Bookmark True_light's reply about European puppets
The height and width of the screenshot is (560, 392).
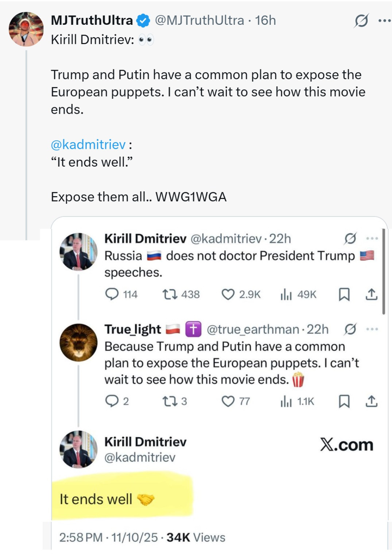[x=344, y=401]
